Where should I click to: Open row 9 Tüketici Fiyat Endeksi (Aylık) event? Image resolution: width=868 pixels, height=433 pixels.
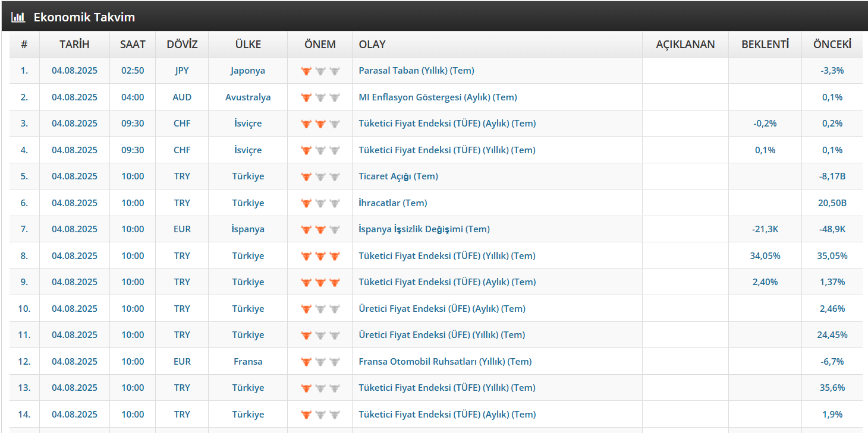(x=447, y=282)
